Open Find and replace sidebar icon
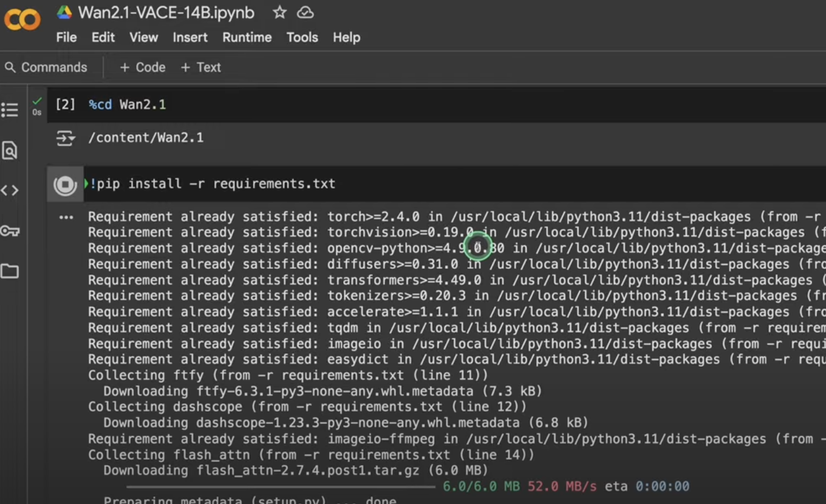Screen dimensions: 826x504 click(10, 150)
